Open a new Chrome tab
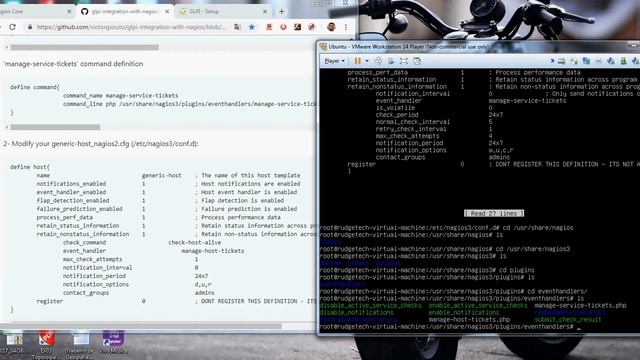The width and height of the screenshot is (640, 360). 281,11
